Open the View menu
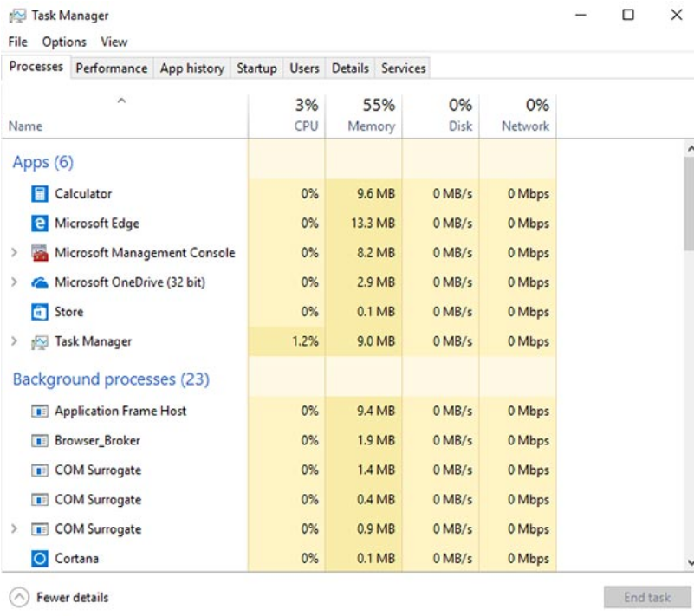 pyautogui.click(x=114, y=42)
